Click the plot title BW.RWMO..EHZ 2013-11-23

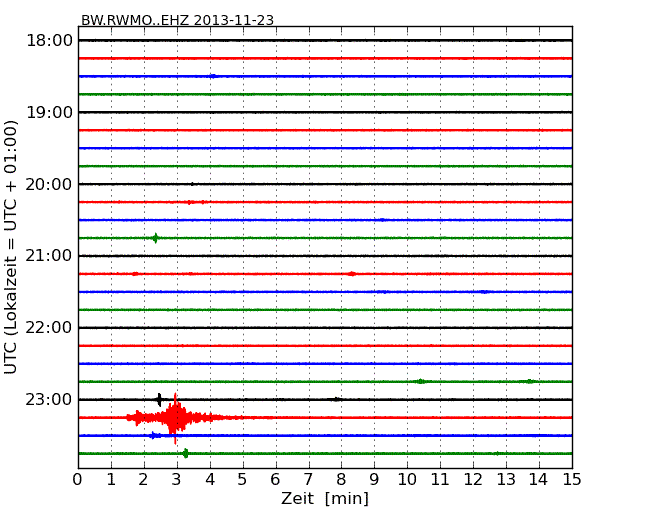[177, 20]
